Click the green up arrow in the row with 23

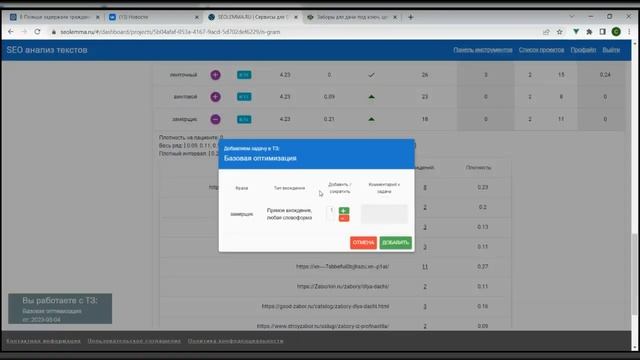point(371,97)
